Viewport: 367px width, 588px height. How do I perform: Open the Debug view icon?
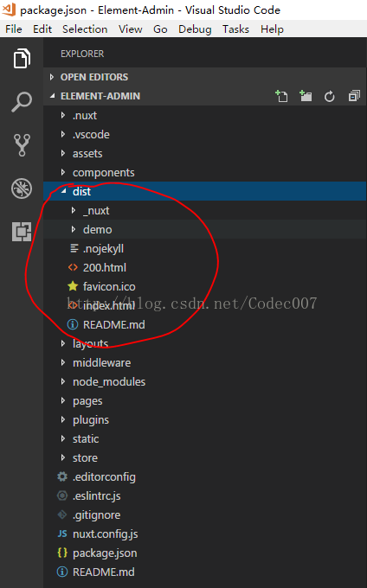click(22, 189)
